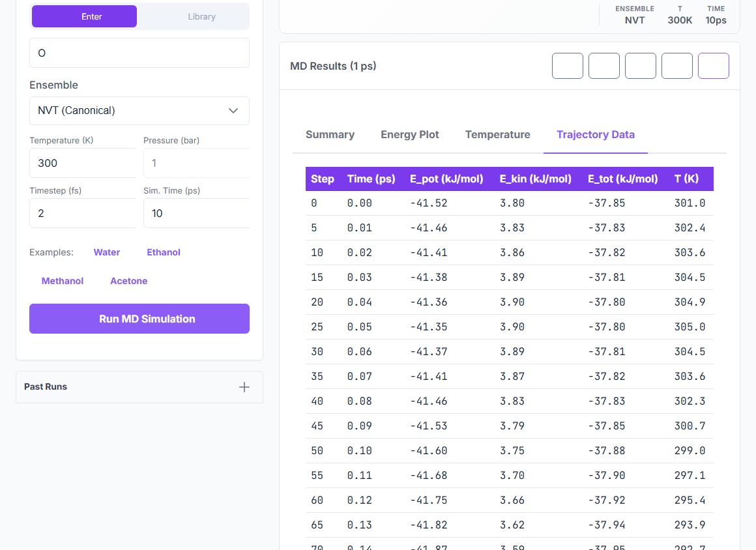Select the temperature value 301.0

[x=690, y=203]
